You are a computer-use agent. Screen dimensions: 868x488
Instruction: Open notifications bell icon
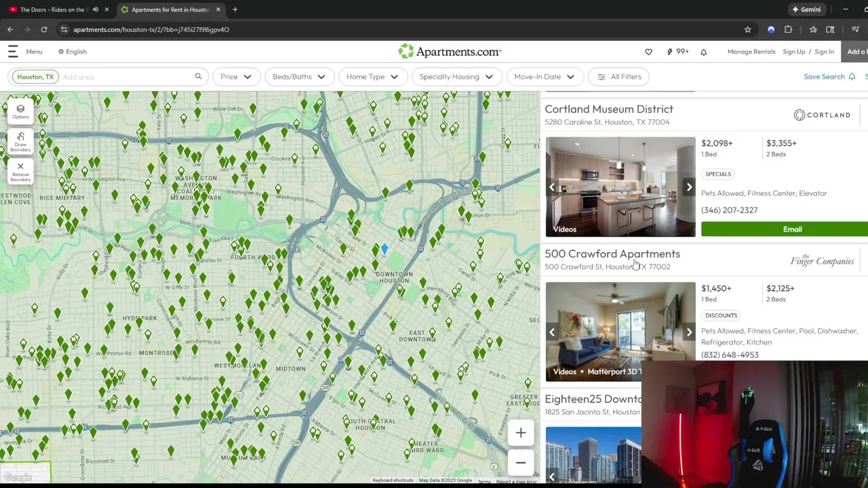coord(703,52)
